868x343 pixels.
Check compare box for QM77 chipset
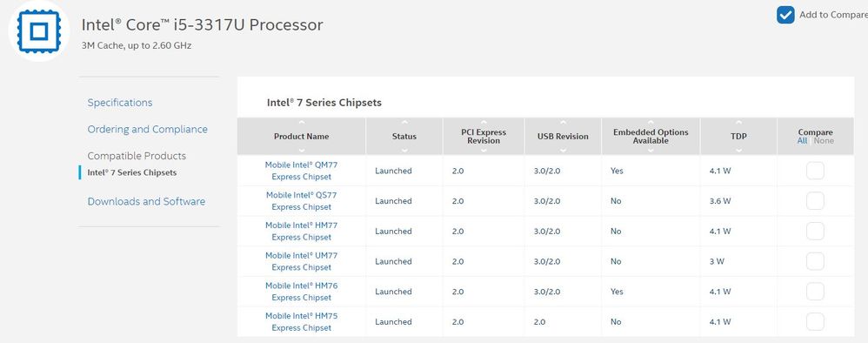point(815,171)
